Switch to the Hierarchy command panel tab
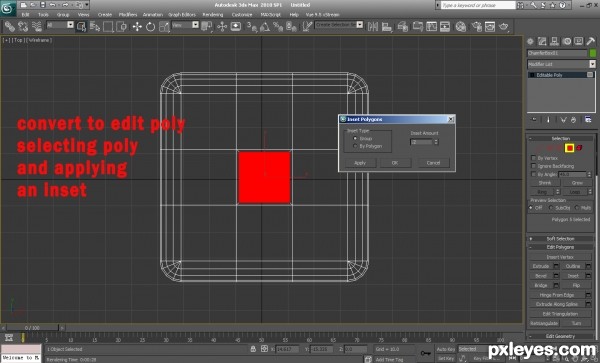Image resolution: width=600 pixels, height=363 pixels. pos(554,41)
